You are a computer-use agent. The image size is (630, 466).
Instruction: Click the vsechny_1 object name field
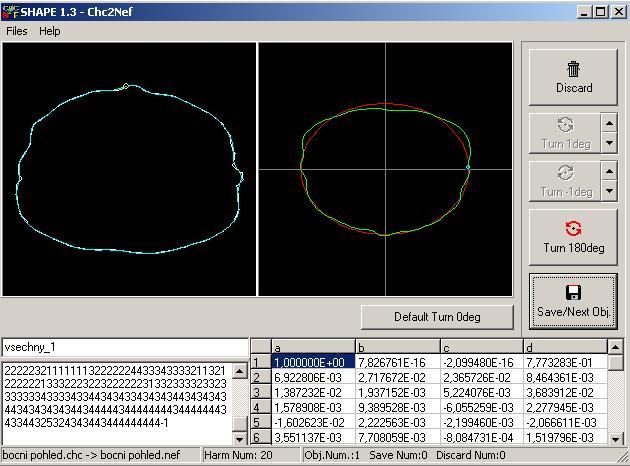[125, 347]
